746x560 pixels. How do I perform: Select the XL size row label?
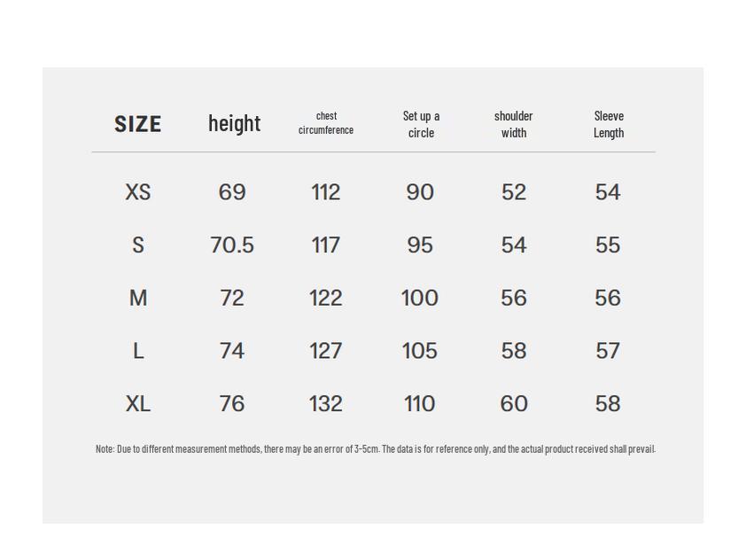pyautogui.click(x=138, y=404)
